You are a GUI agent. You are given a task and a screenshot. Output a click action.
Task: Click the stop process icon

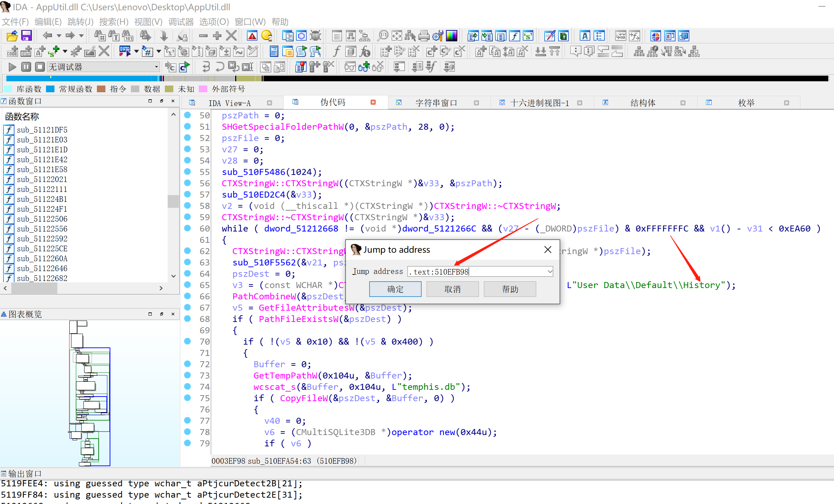click(40, 67)
